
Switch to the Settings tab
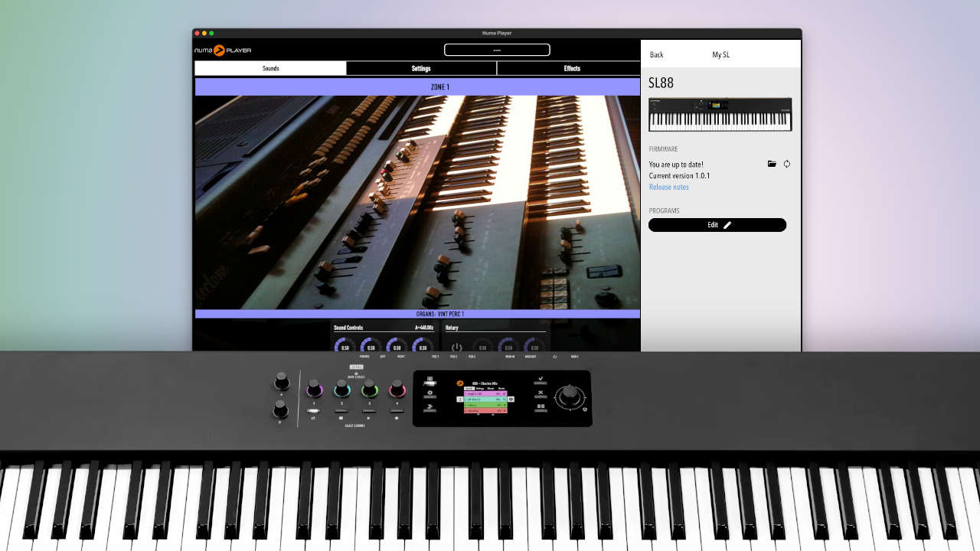pyautogui.click(x=421, y=68)
